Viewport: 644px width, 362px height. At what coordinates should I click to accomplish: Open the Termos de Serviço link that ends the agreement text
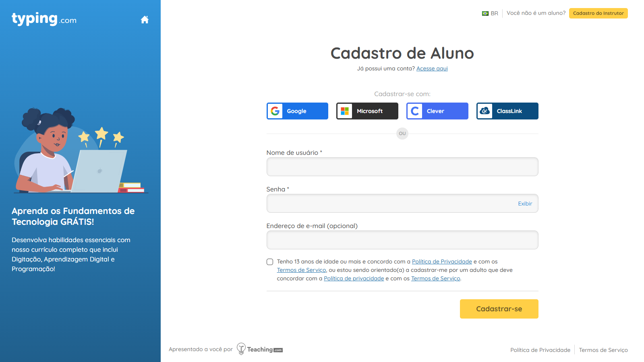[x=435, y=278]
